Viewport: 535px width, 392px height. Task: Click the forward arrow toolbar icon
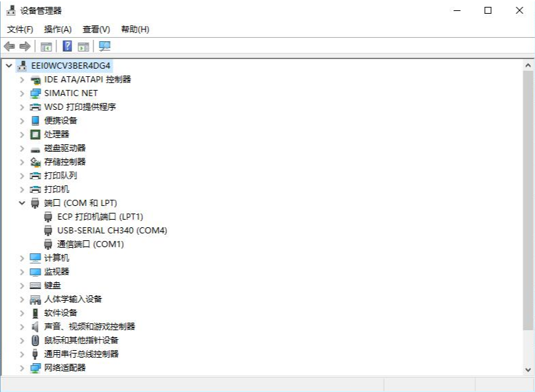[x=25, y=46]
